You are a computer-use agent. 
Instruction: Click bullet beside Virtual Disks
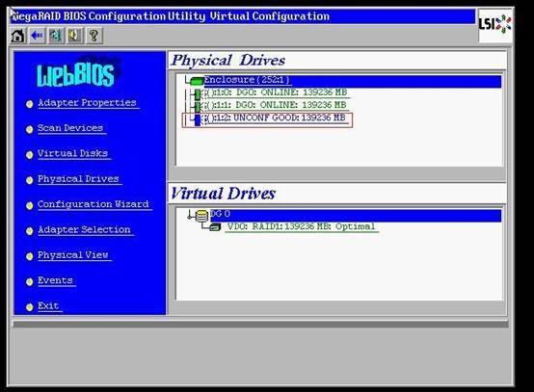(30, 155)
